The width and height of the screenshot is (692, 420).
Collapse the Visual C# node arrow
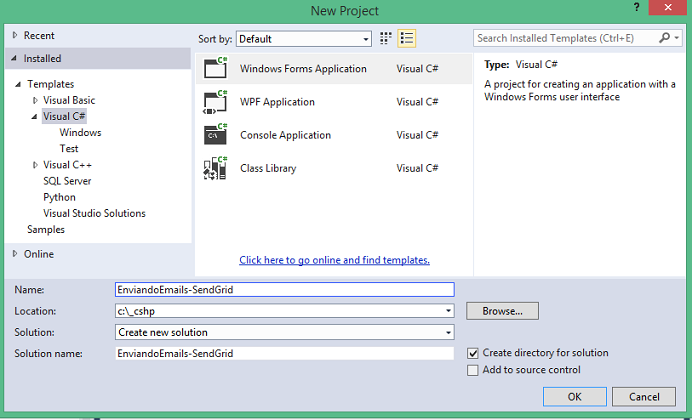pyautogui.click(x=34, y=116)
